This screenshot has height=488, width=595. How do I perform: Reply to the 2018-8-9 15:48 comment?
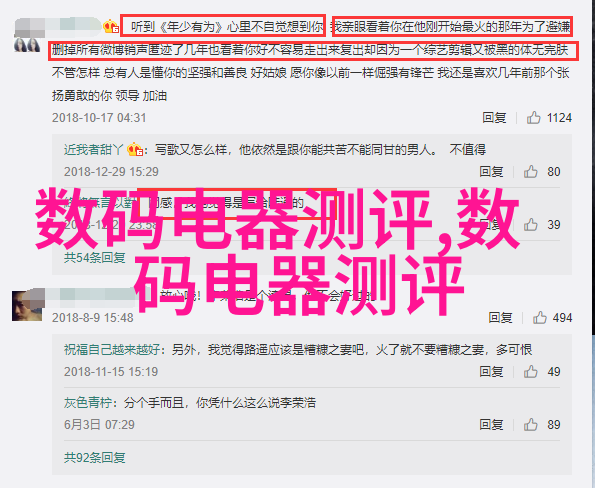tap(500, 317)
